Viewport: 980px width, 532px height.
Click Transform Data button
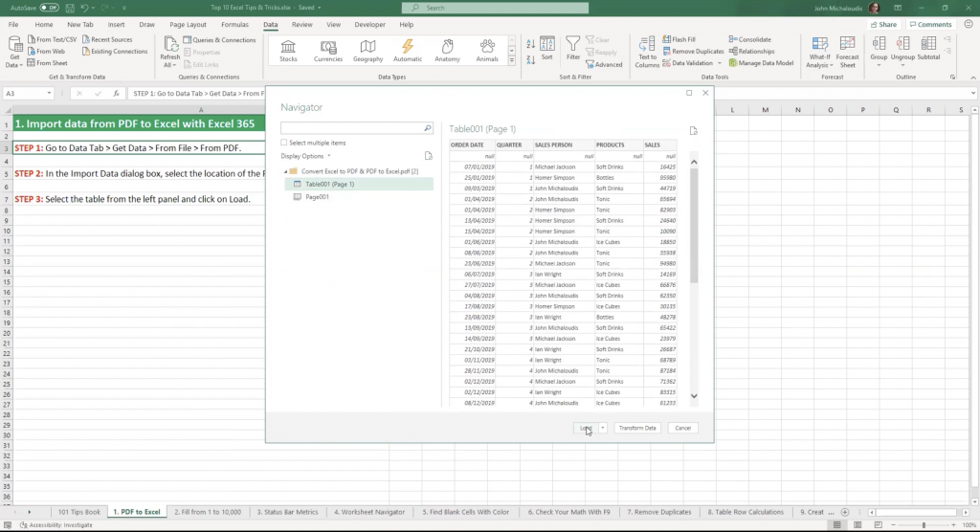point(636,429)
